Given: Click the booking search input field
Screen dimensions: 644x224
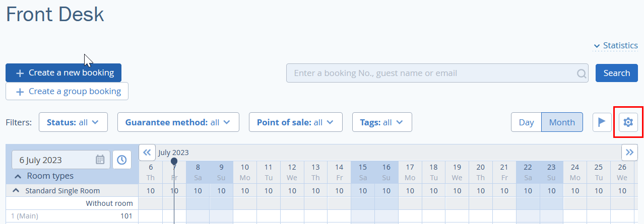Looking at the screenshot, I should tap(437, 73).
